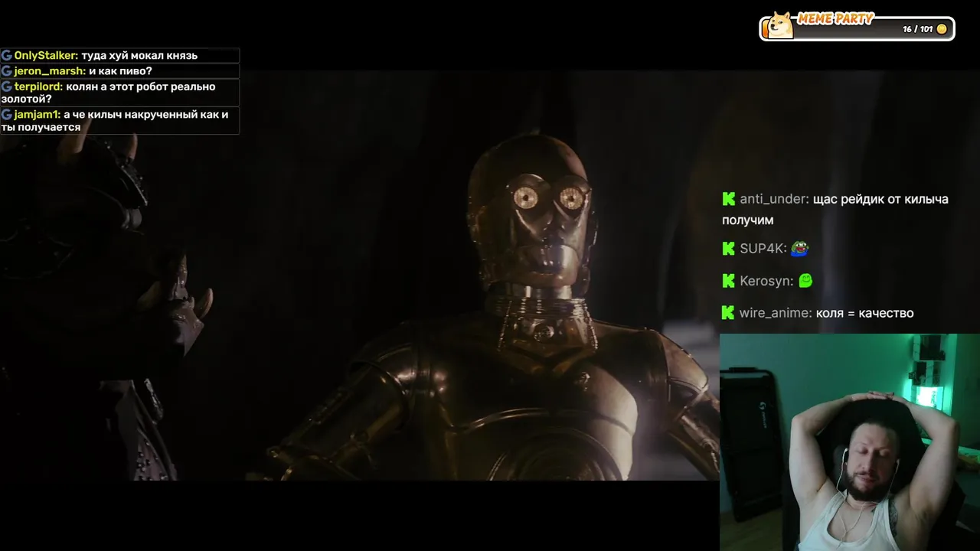This screenshot has width=980, height=551.
Task: Click the Kick icon beside Kerosyn
Action: point(728,281)
